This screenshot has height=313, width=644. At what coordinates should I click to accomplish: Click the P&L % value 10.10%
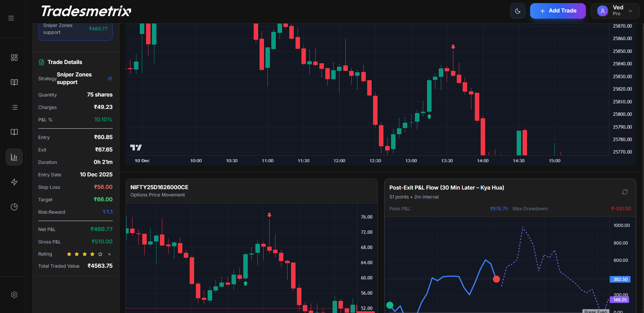[103, 120]
